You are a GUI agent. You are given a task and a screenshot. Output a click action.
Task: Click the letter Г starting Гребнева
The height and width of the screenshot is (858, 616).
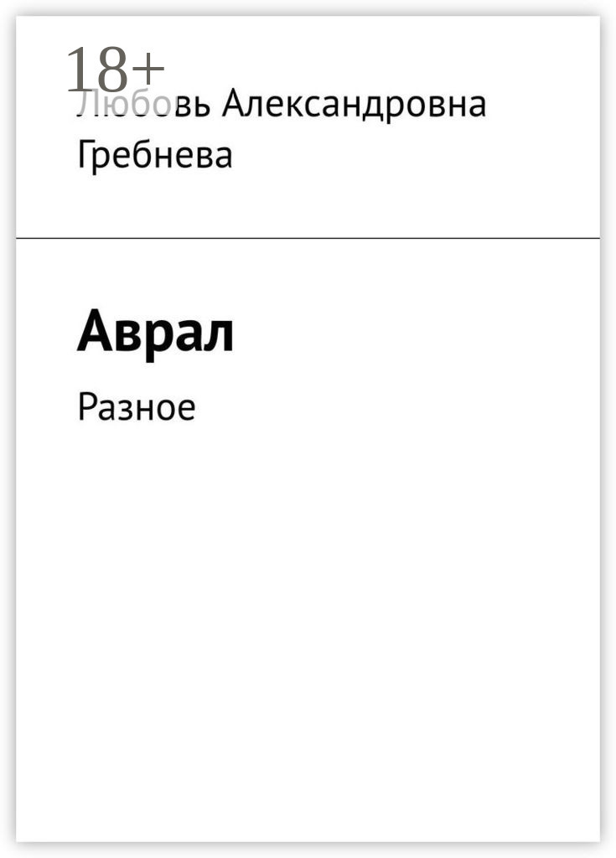coord(86,154)
